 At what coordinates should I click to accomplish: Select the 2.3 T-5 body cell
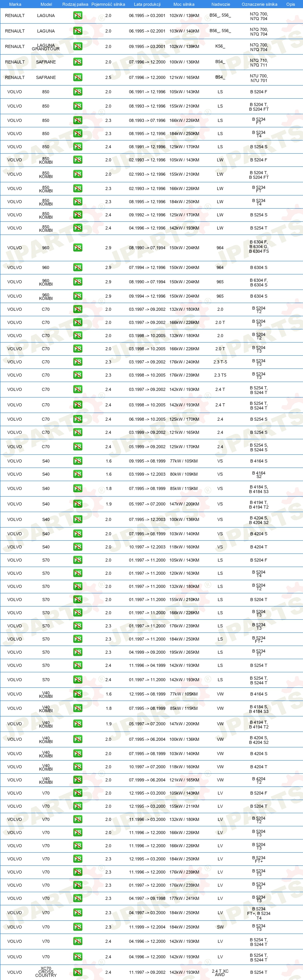point(220,362)
